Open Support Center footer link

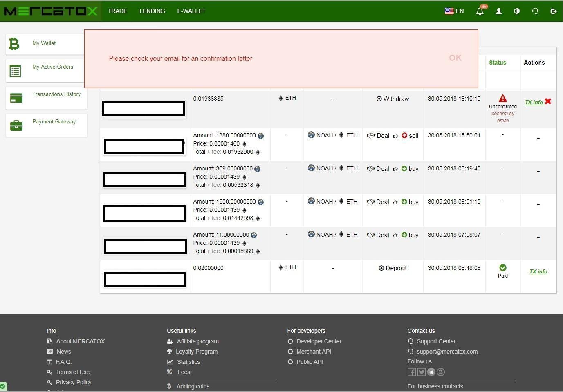click(436, 341)
